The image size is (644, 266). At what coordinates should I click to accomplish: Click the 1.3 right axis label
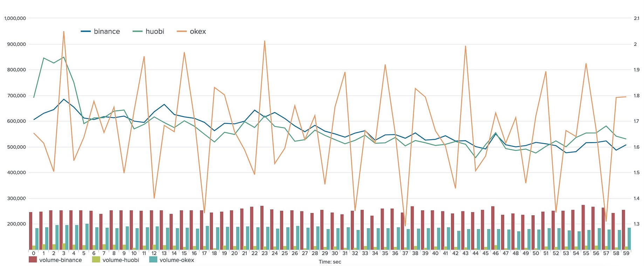click(637, 224)
